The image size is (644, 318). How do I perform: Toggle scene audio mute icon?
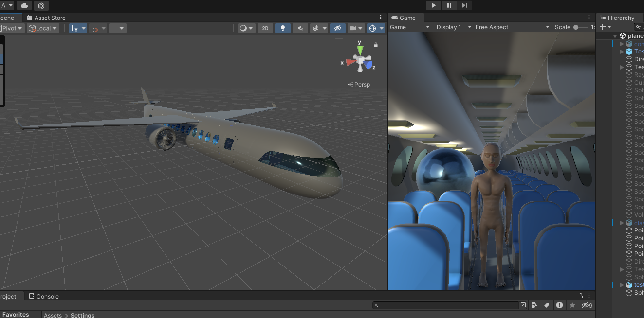coord(300,28)
